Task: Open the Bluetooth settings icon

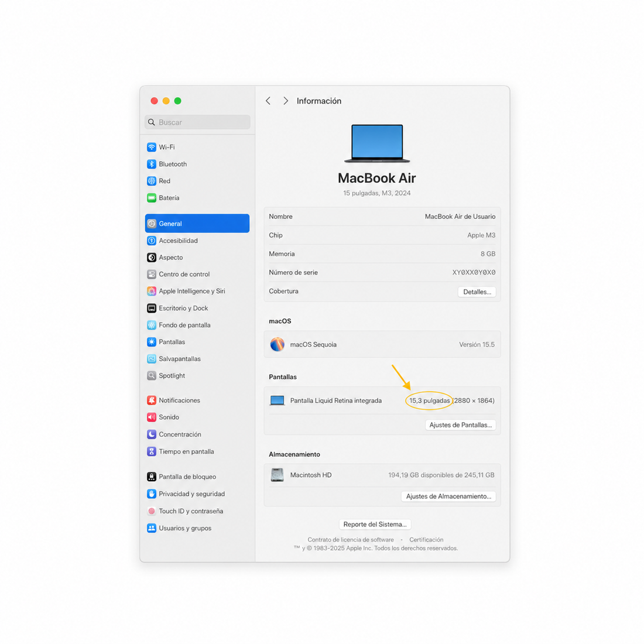Action: [152, 164]
